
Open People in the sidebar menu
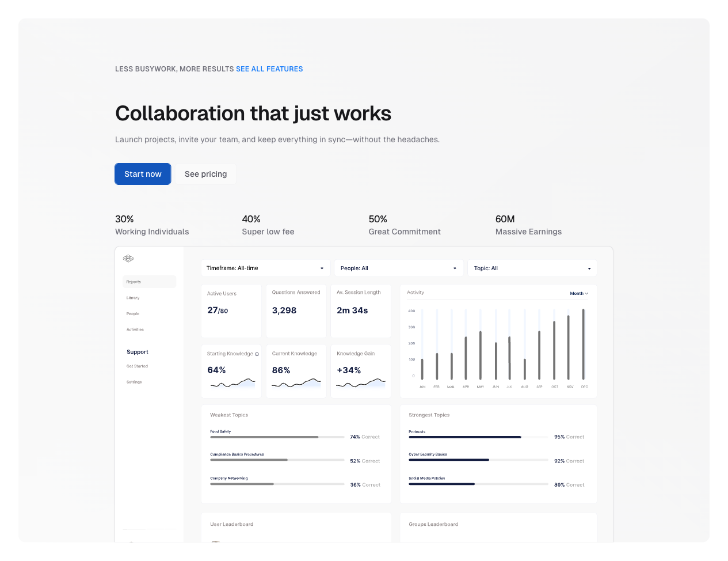pos(133,314)
